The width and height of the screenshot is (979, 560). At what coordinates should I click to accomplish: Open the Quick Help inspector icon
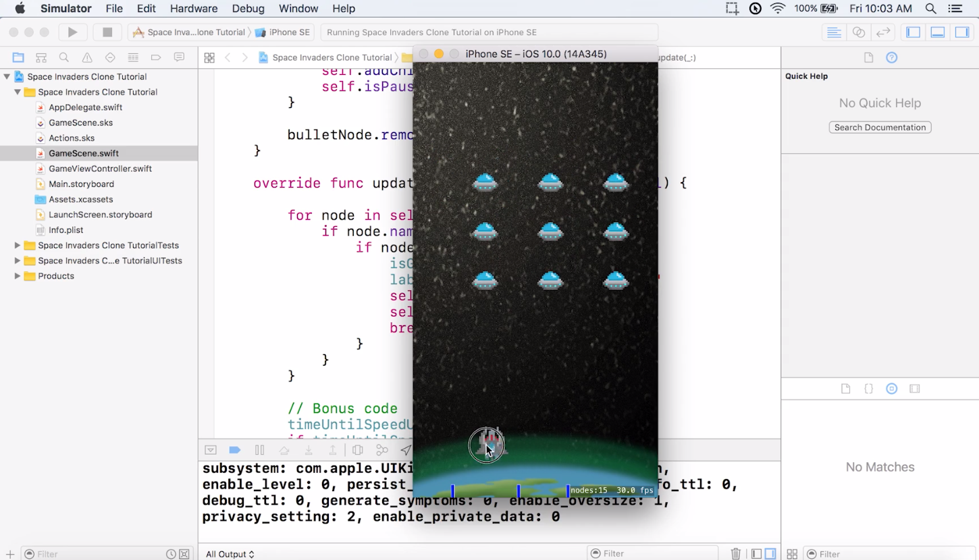(x=892, y=57)
